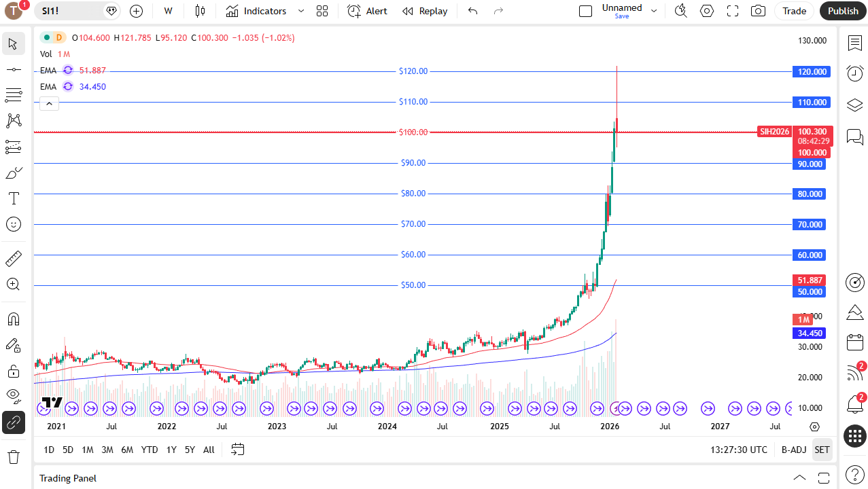
Task: Start bar Replay mode
Action: [425, 11]
